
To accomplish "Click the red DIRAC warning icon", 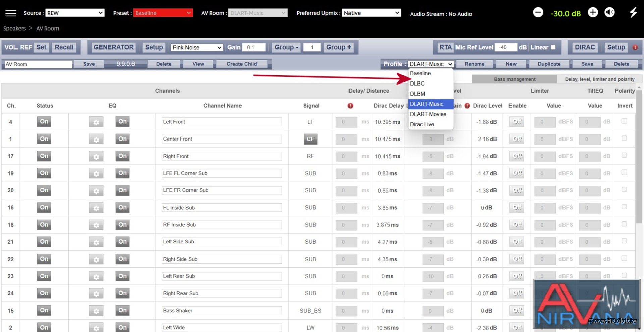I will [635, 47].
